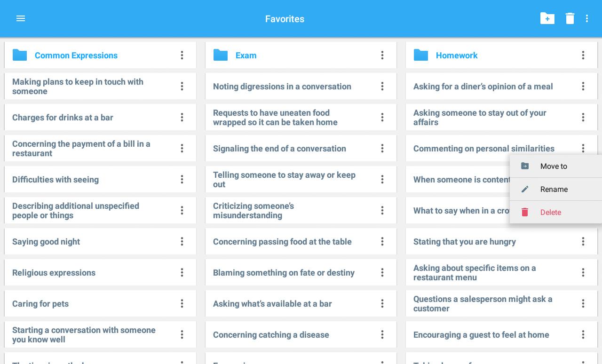This screenshot has height=364, width=602.
Task: Open options for Homework folder
Action: 583,55
